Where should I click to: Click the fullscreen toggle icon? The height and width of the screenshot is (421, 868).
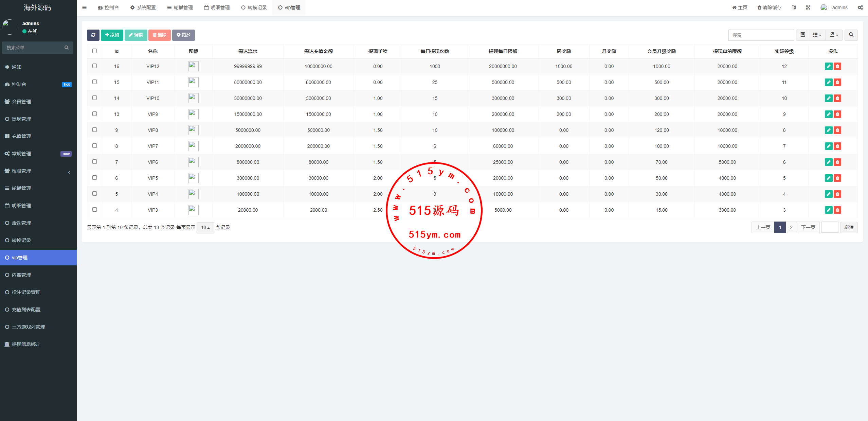808,7
